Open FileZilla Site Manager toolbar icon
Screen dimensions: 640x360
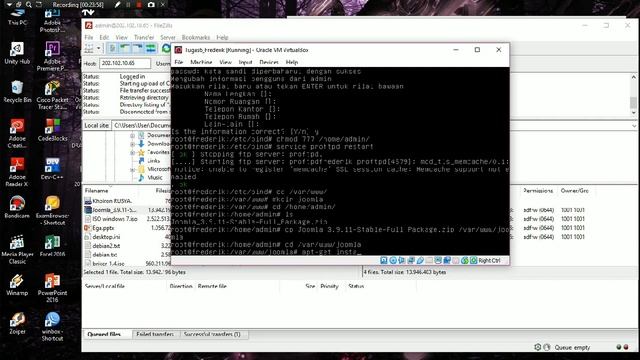click(89, 49)
